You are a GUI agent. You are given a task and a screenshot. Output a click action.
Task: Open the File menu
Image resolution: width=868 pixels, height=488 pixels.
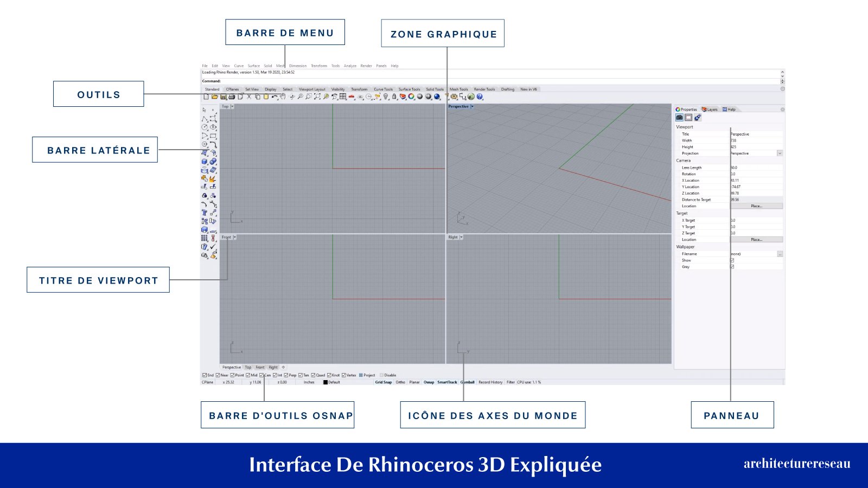(x=205, y=66)
